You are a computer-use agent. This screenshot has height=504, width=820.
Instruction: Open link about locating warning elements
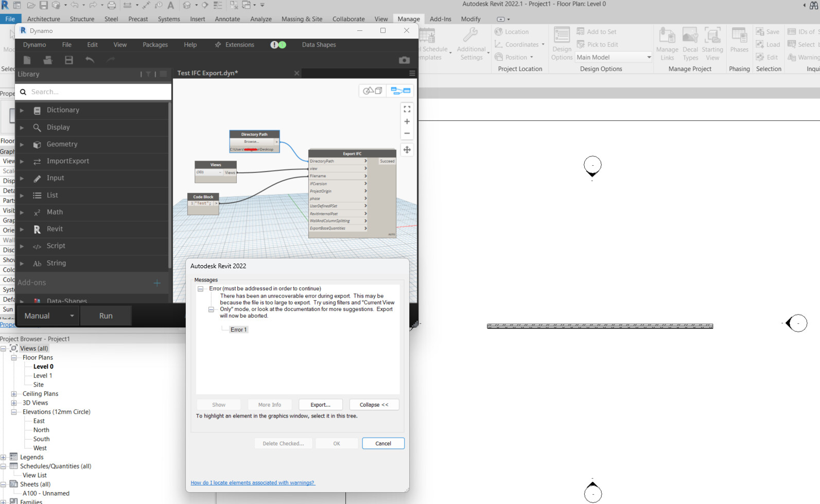[x=253, y=483]
